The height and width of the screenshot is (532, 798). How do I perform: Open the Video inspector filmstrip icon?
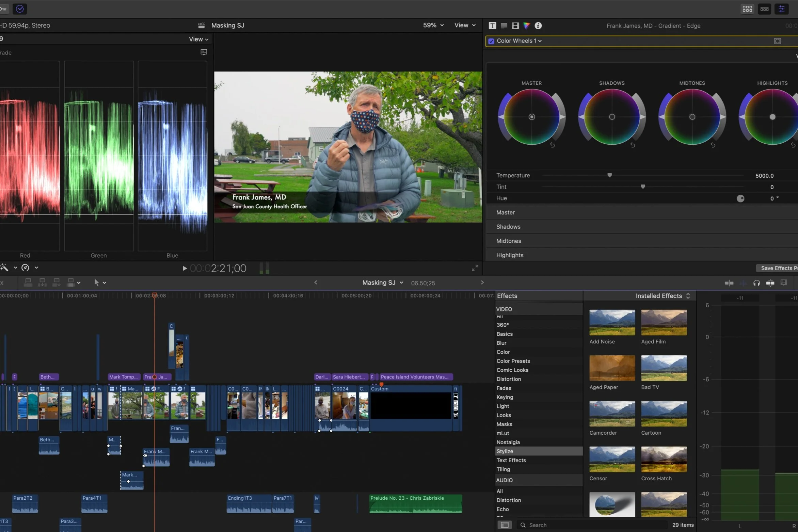(515, 26)
